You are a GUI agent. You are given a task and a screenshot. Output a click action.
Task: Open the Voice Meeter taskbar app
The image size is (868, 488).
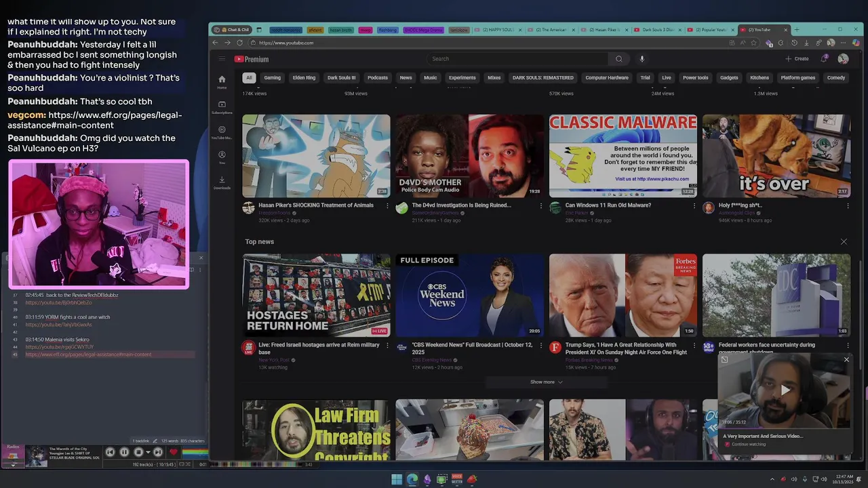tap(457, 479)
